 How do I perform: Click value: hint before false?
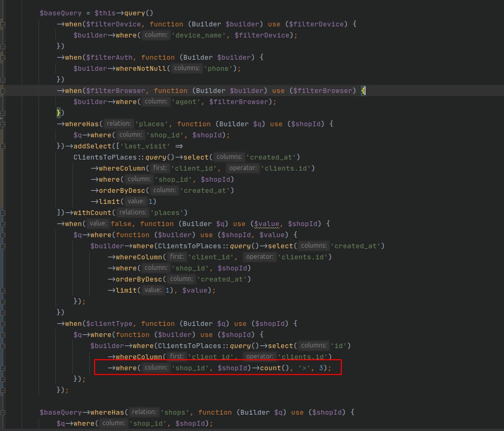(97, 223)
